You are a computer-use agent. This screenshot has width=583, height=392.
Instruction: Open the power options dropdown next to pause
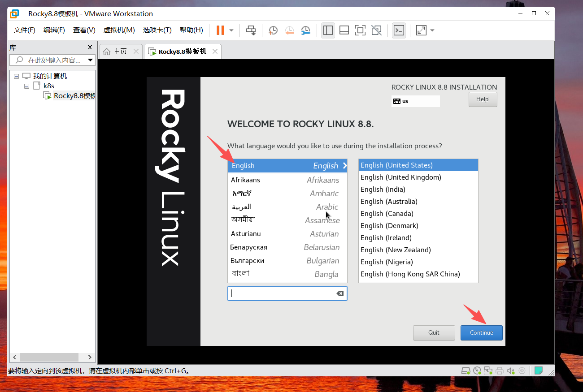231,30
